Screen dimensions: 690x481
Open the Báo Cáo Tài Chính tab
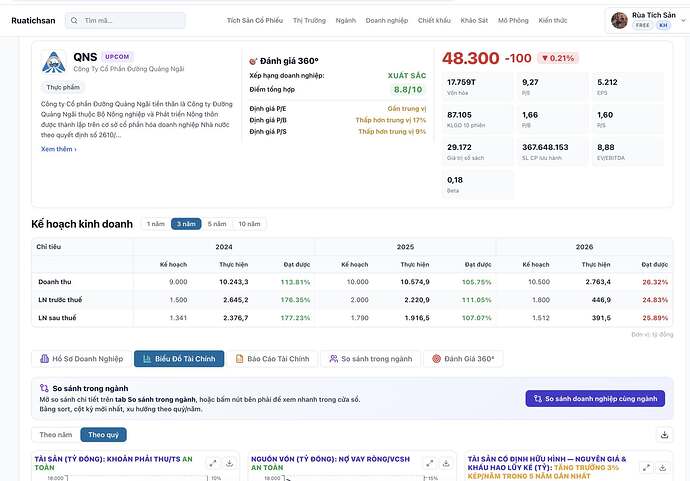pos(272,359)
